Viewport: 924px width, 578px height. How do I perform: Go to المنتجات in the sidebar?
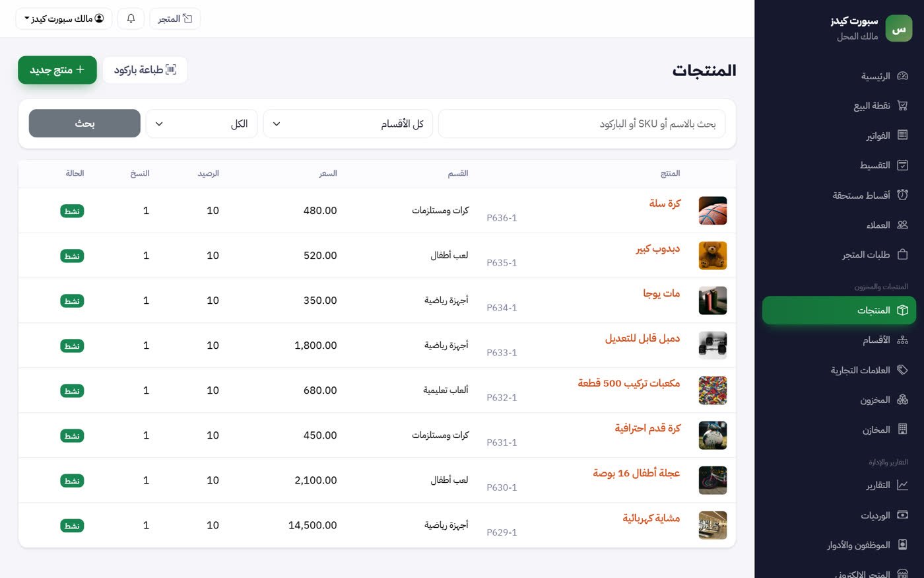pos(839,310)
